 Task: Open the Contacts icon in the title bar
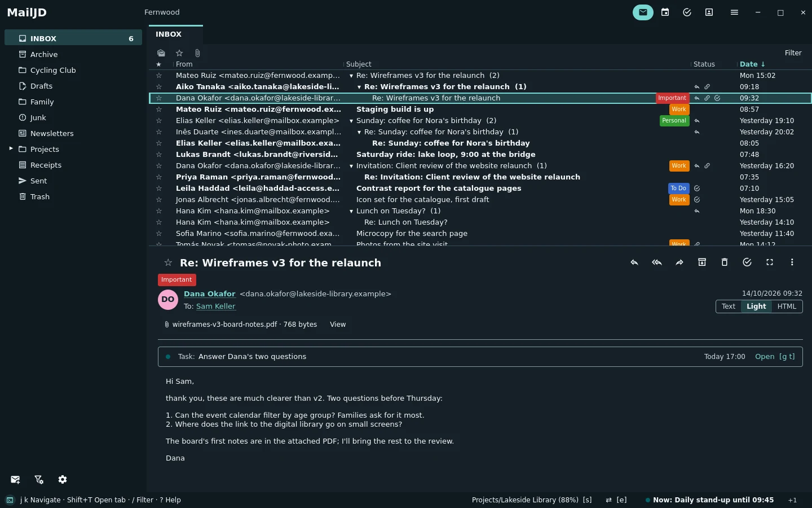[x=709, y=12]
